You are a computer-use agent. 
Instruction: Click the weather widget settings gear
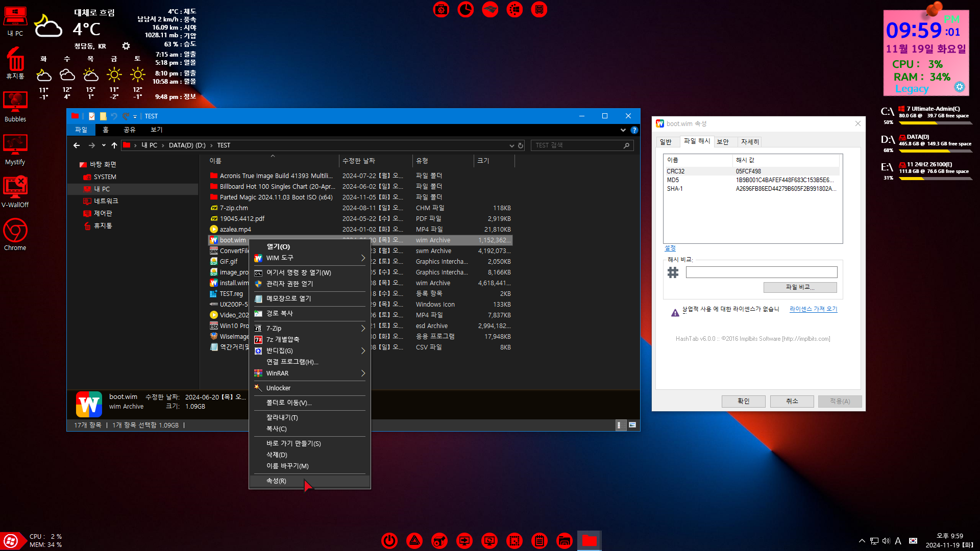pos(126,46)
